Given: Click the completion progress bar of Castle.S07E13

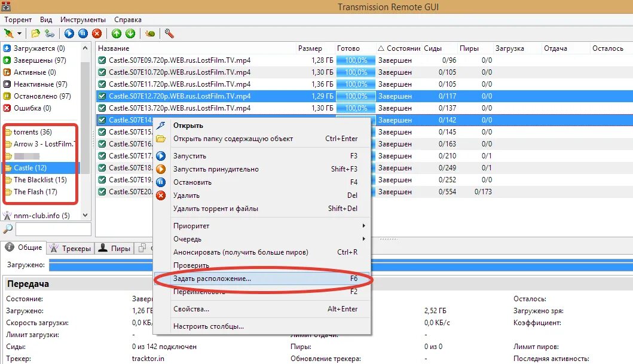Looking at the screenshot, I should [x=356, y=108].
